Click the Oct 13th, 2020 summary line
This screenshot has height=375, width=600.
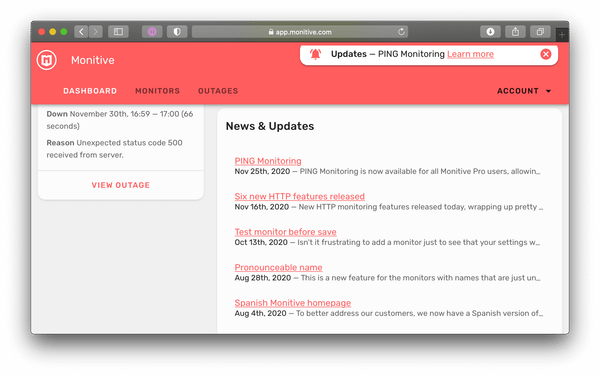(387, 242)
